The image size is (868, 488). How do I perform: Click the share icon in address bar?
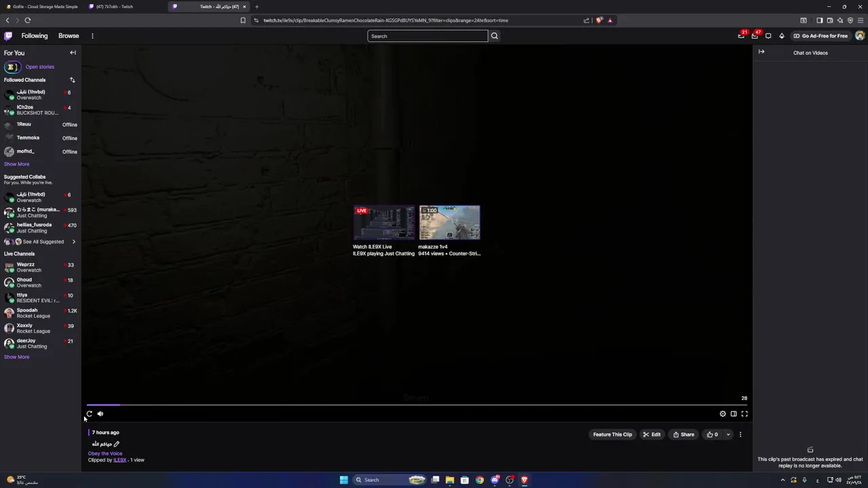pos(587,20)
